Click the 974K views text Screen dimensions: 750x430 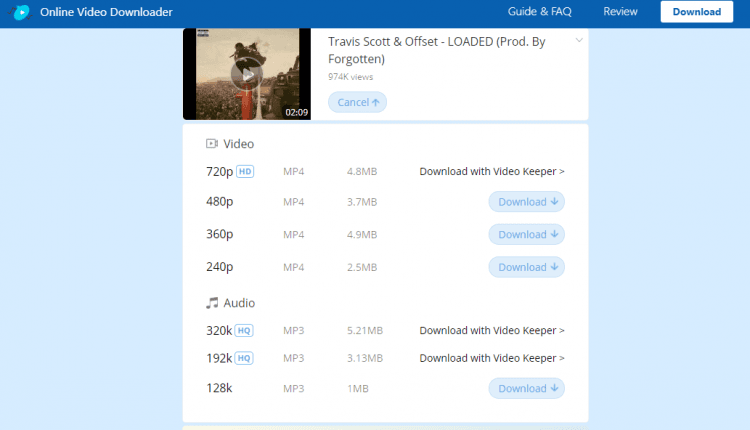click(x=350, y=77)
